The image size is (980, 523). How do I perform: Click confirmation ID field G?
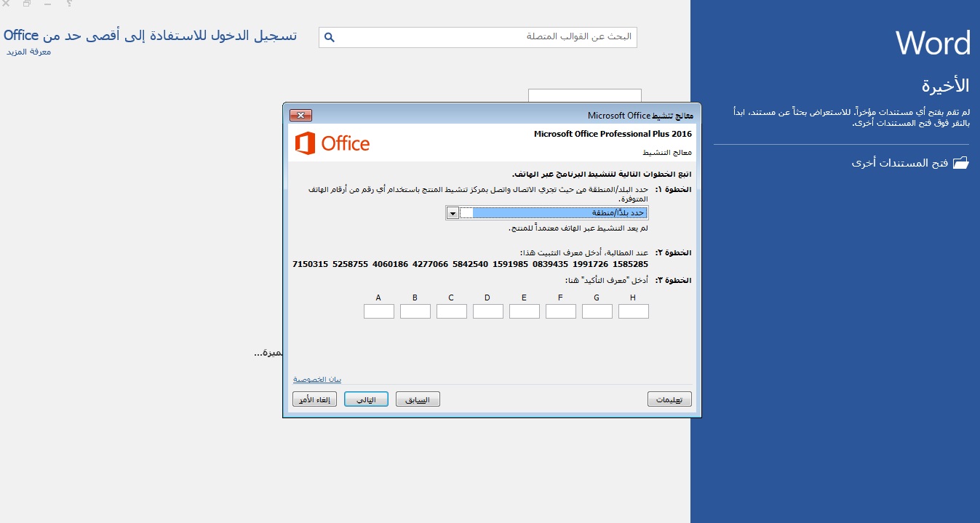click(597, 311)
